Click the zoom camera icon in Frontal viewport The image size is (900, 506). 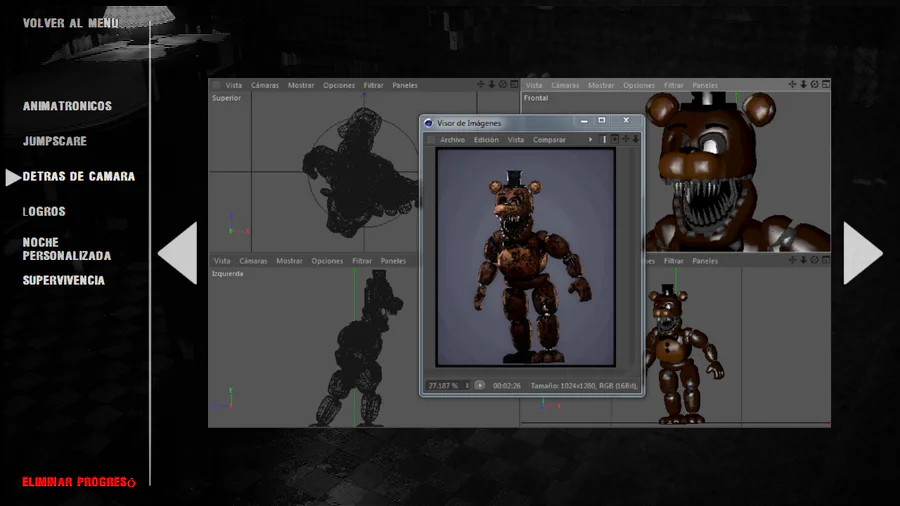point(803,84)
